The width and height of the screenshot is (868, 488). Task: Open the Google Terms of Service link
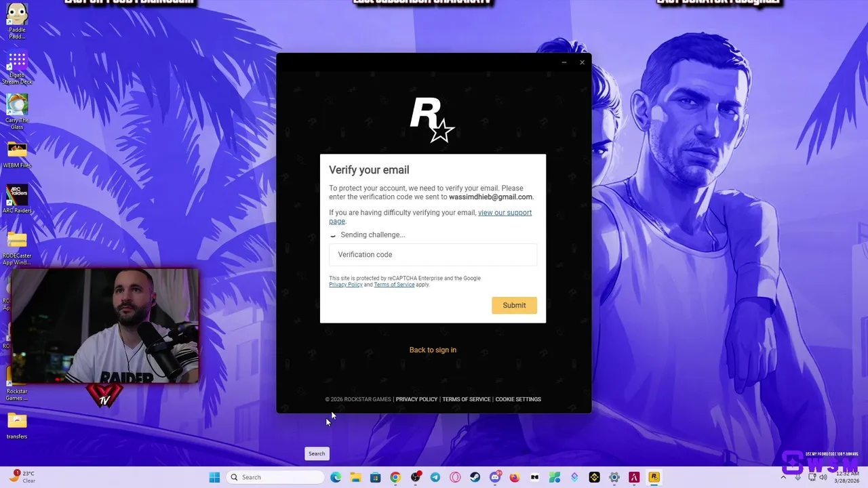point(394,285)
